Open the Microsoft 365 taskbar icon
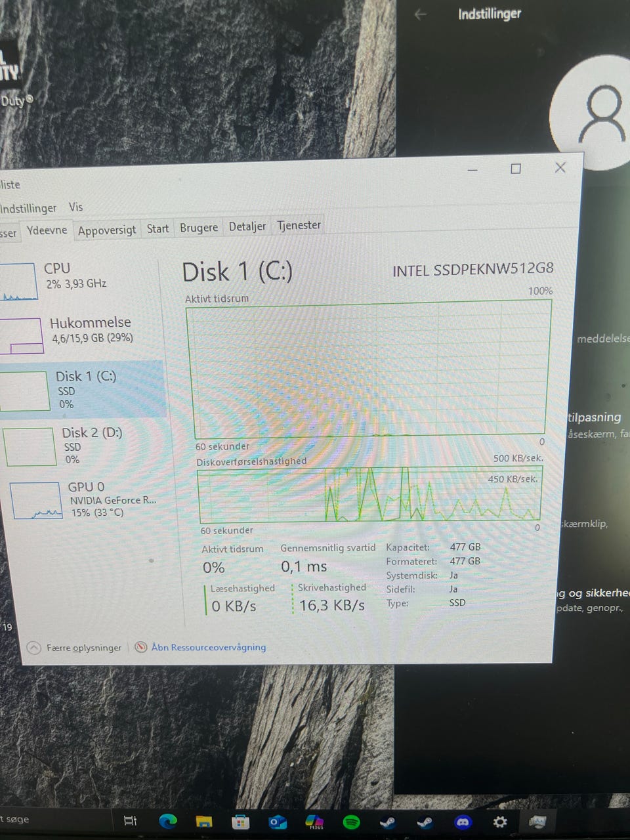Viewport: 630px width, 840px height. tap(315, 822)
